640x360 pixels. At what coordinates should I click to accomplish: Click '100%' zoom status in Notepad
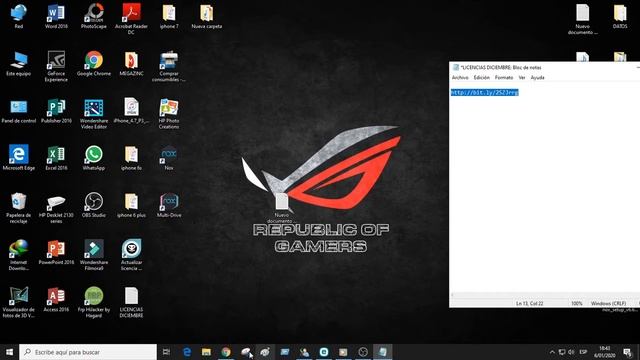[x=577, y=304]
